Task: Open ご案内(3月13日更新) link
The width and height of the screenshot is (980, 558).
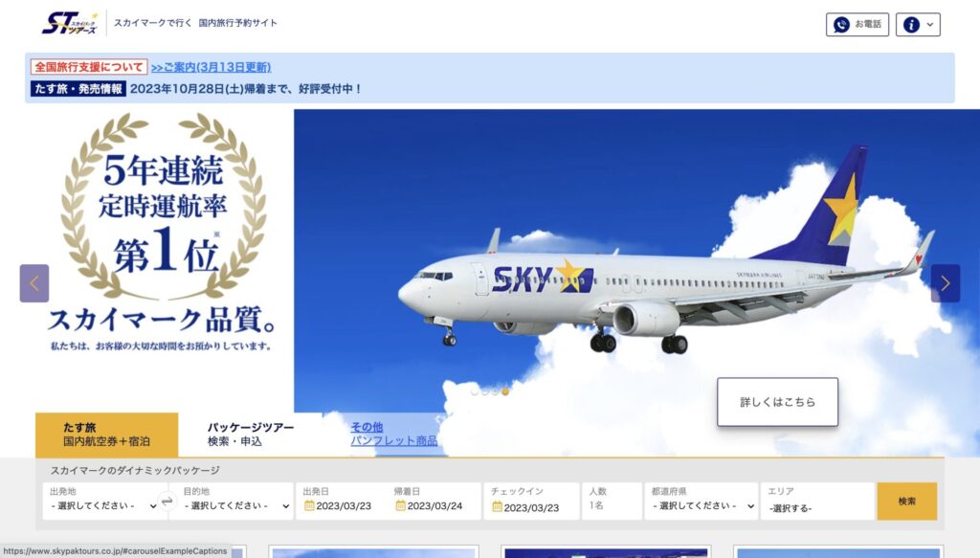Action: (212, 67)
